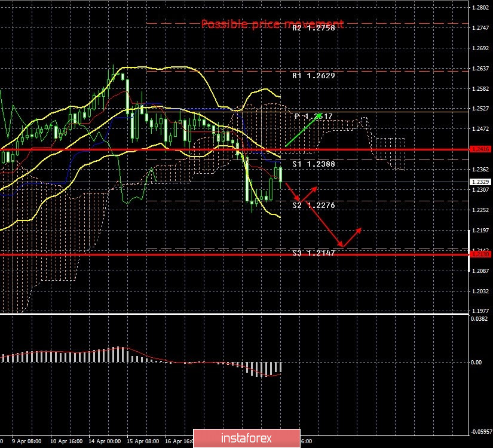493x448 pixels.
Task: Select the 'Possible price movement' caption
Action: coord(272,24)
